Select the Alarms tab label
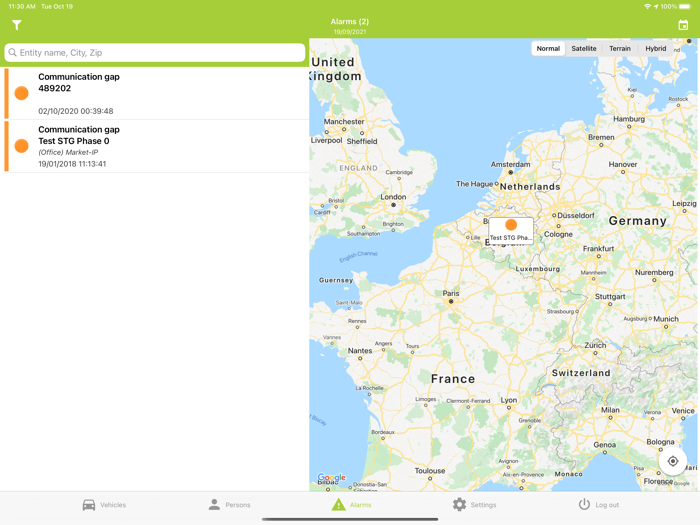This screenshot has height=525, width=700. 360,505
